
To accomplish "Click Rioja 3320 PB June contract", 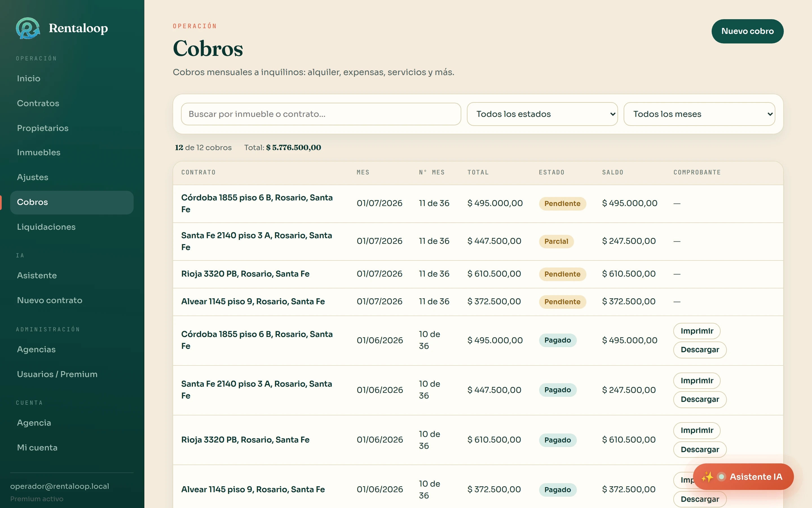I will (x=245, y=440).
